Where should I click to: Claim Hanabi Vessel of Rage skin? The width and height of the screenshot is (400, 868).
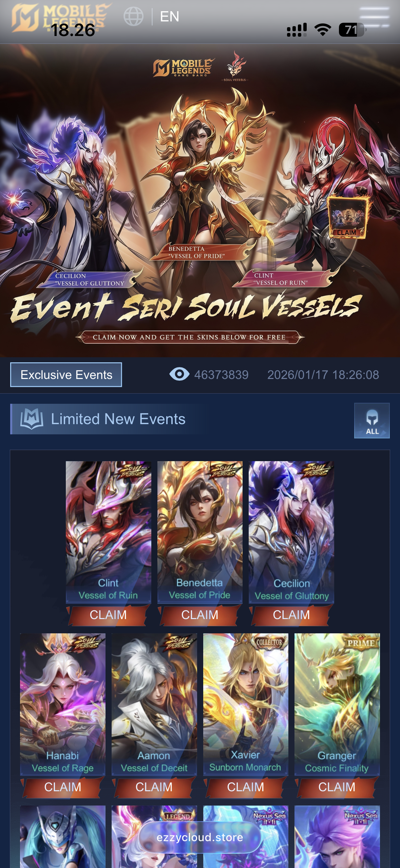(63, 787)
